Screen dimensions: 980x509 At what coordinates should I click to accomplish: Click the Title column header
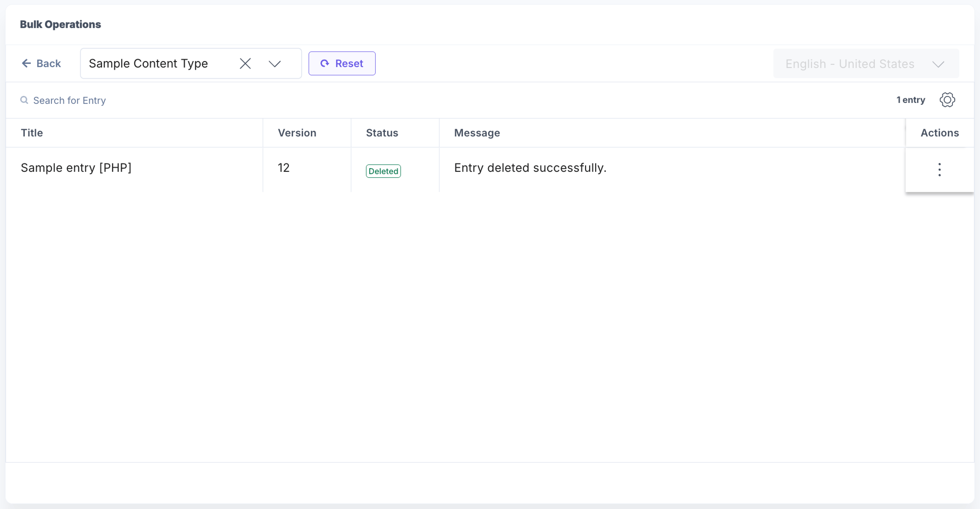[x=32, y=133]
